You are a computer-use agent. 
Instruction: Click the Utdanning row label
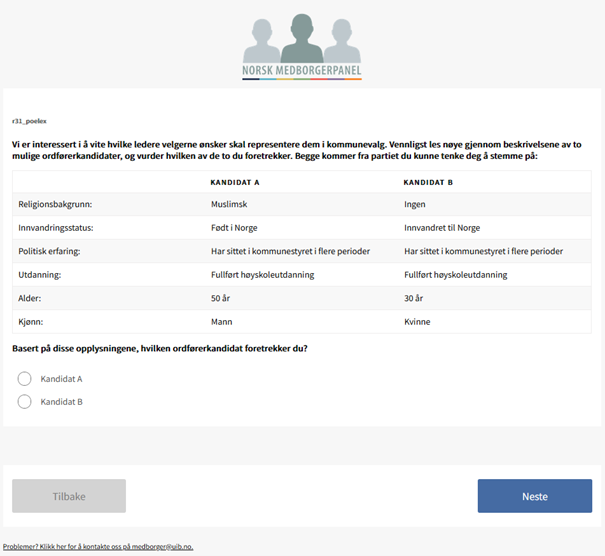click(39, 274)
